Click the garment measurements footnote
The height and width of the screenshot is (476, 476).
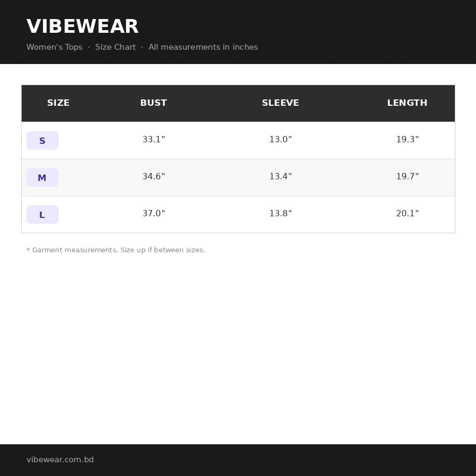[116, 250]
